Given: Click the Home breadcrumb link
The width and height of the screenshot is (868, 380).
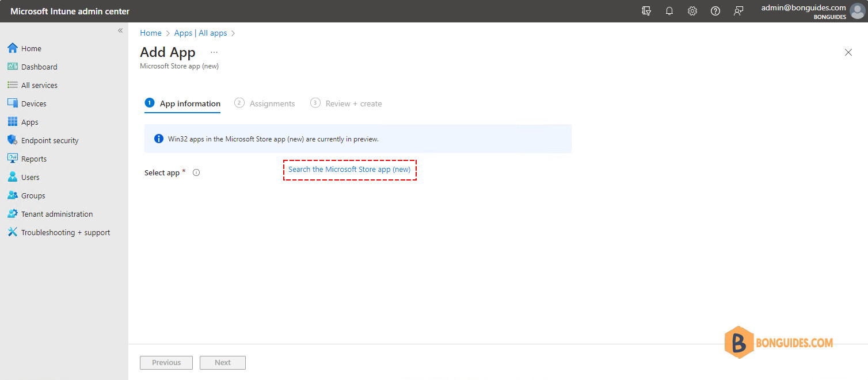Looking at the screenshot, I should tap(151, 33).
